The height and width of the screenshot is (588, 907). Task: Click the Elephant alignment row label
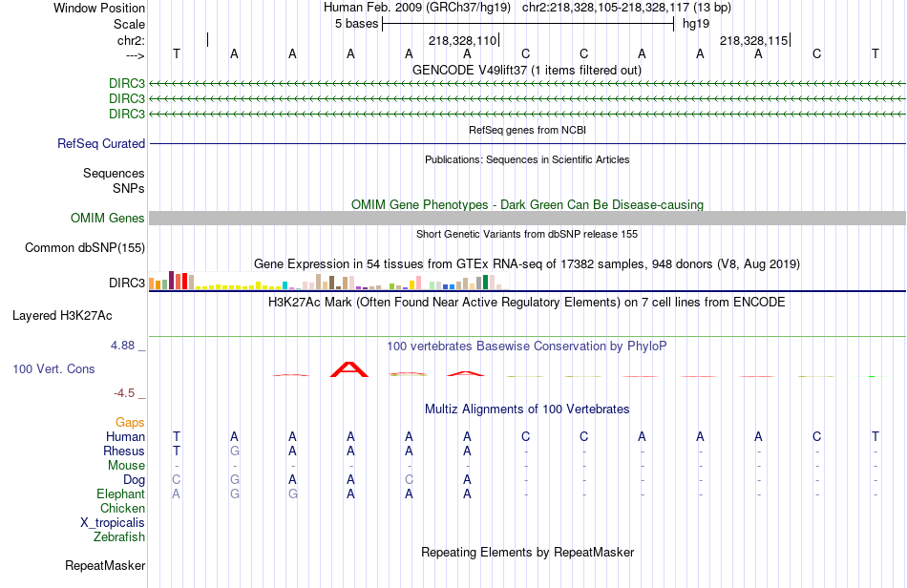(x=121, y=493)
